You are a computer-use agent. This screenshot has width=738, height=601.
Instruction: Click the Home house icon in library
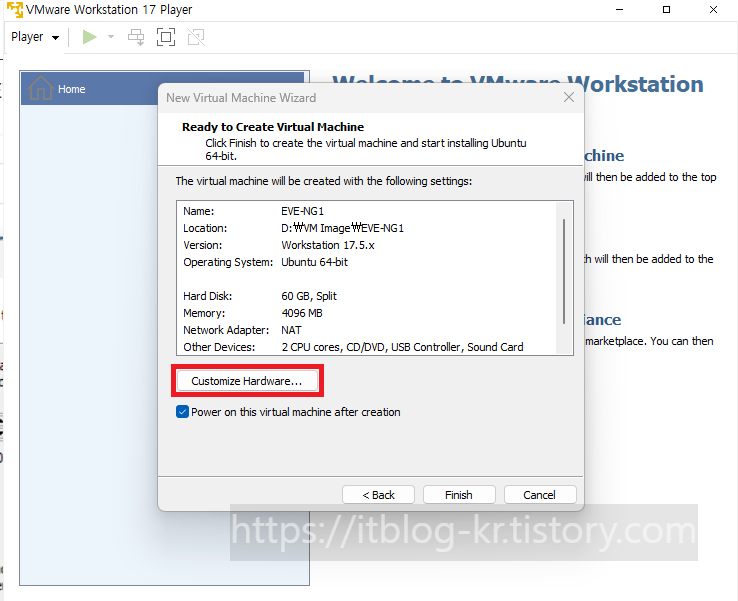tap(40, 88)
